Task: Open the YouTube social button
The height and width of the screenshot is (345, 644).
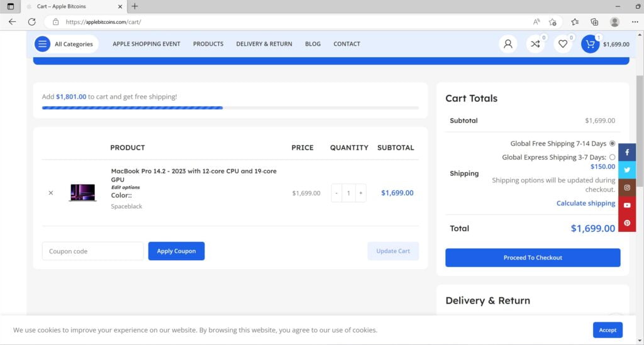Action: pos(627,205)
